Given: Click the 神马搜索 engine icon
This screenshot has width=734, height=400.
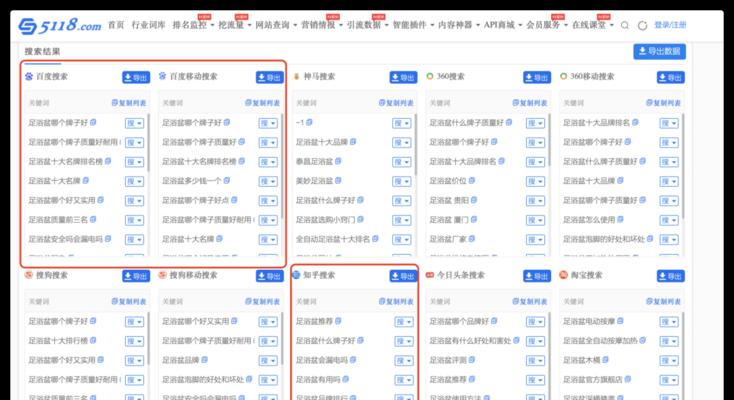Looking at the screenshot, I should 296,76.
